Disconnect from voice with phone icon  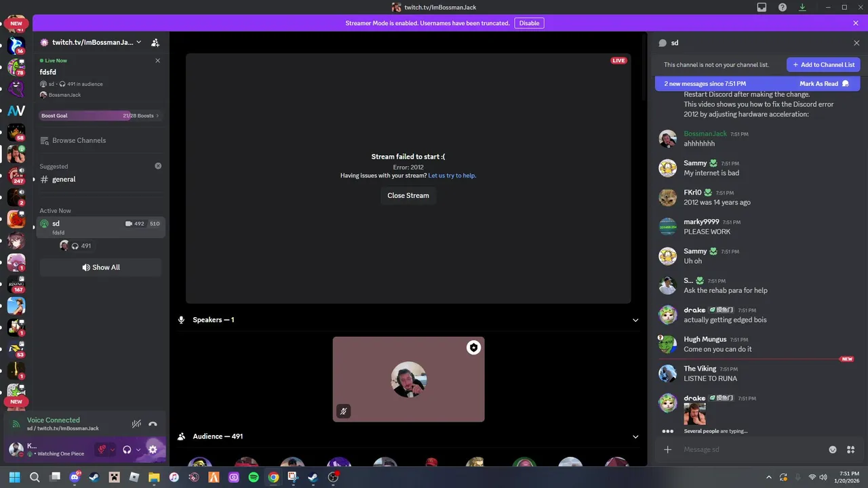(153, 424)
